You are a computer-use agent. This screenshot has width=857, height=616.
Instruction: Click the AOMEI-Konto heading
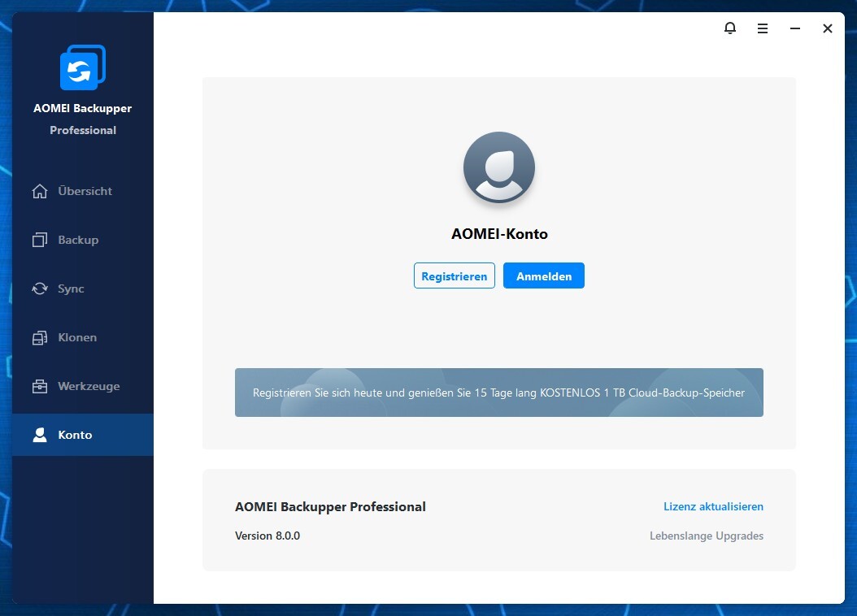pos(499,234)
